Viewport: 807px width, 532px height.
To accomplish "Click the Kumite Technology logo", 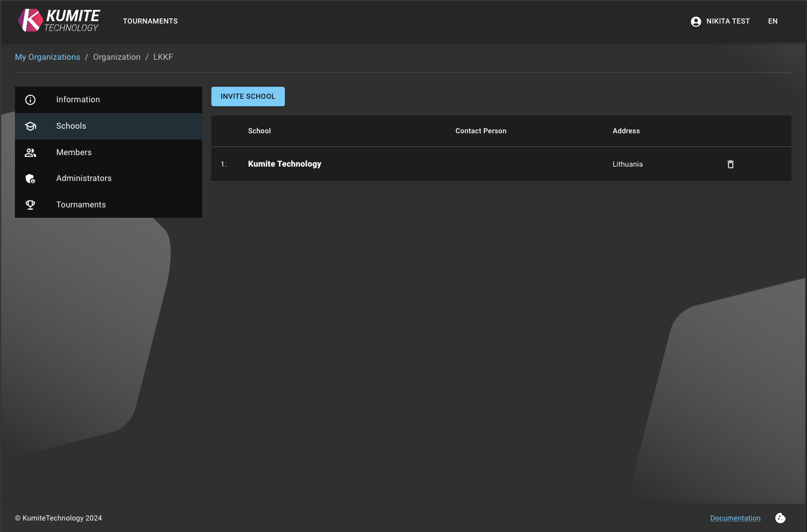I will [59, 21].
